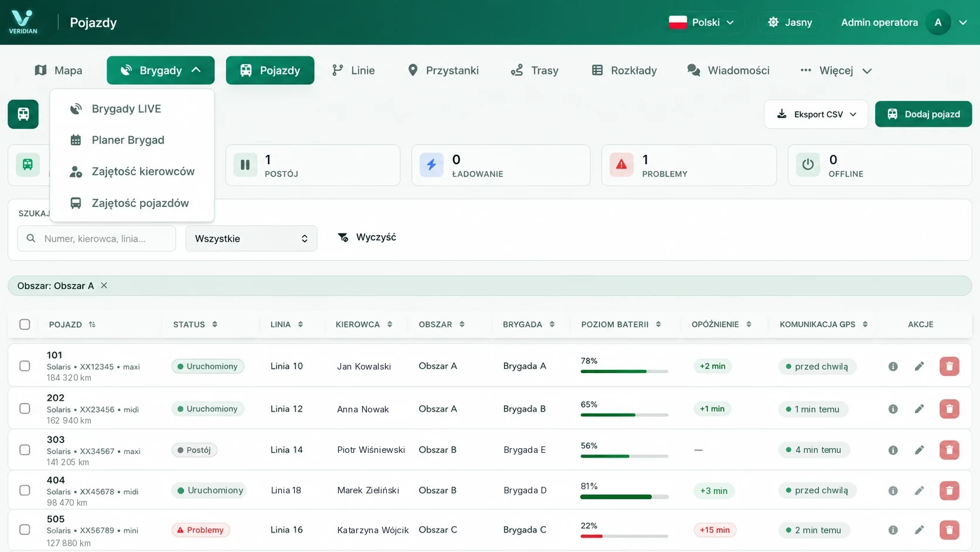980x552 pixels.
Task: Delete vehicle 303 with trash icon
Action: (x=949, y=450)
